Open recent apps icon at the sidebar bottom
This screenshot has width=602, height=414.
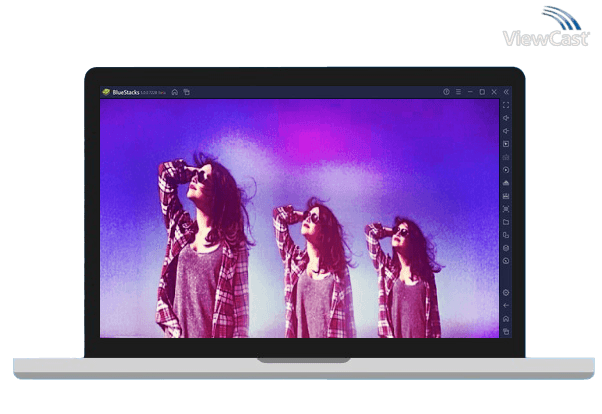click(506, 331)
